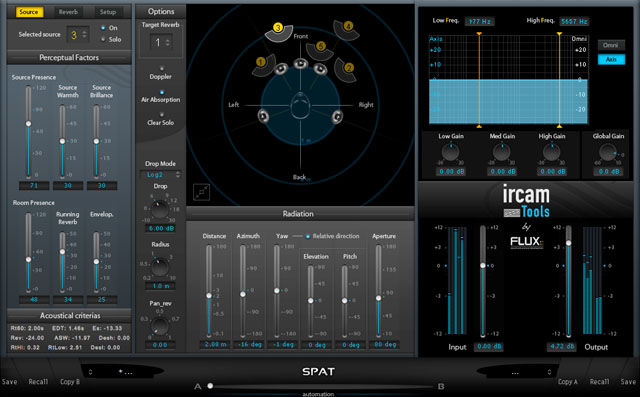Change the Selected source stepper
The width and height of the screenshot is (640, 397).
84,35
